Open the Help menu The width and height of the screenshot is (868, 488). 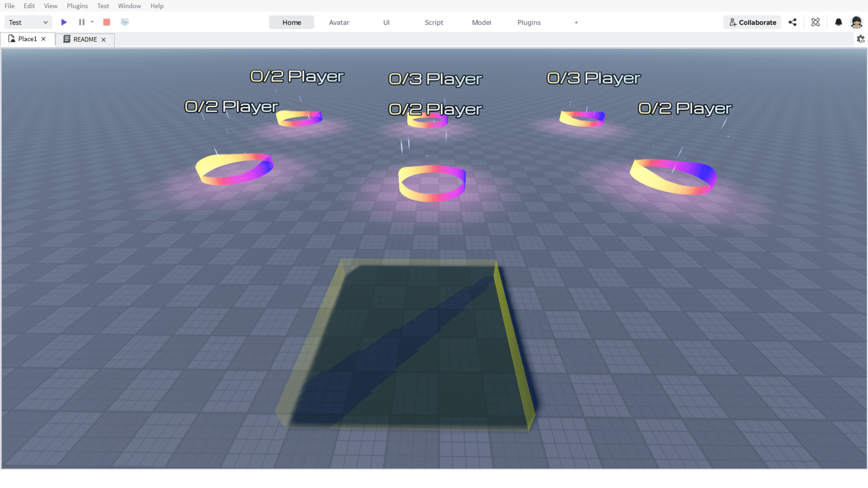coord(157,6)
